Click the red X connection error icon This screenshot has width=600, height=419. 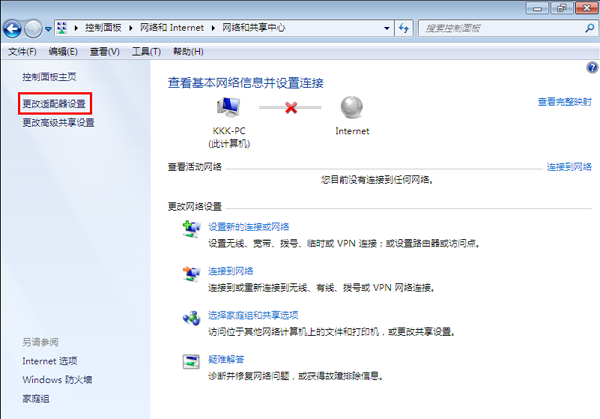[x=291, y=107]
